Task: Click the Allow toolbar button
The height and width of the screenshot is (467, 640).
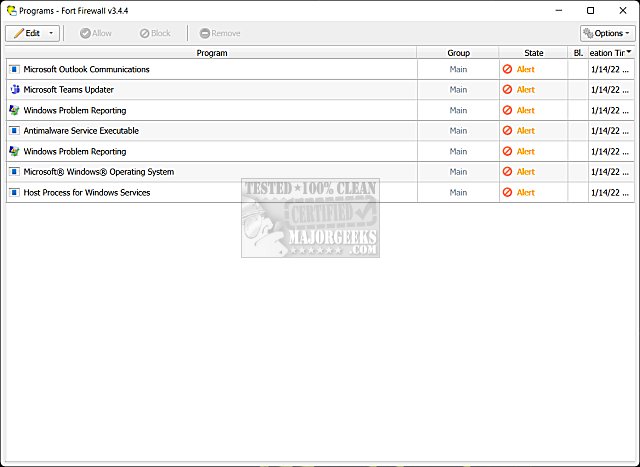Action: point(96,33)
